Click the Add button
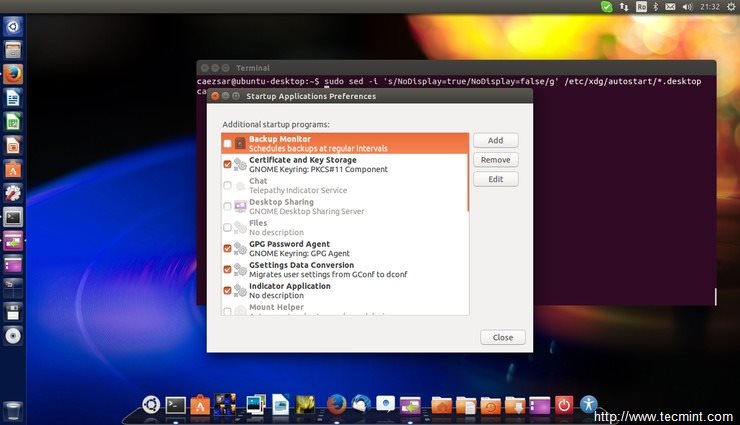 click(495, 141)
